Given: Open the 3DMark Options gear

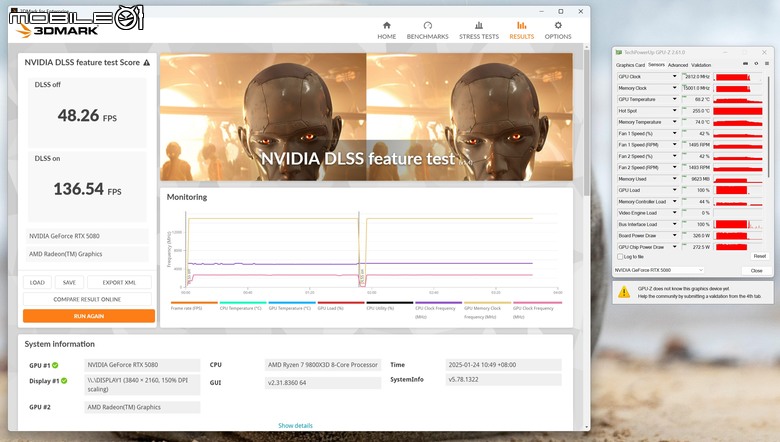Looking at the screenshot, I should pyautogui.click(x=558, y=25).
